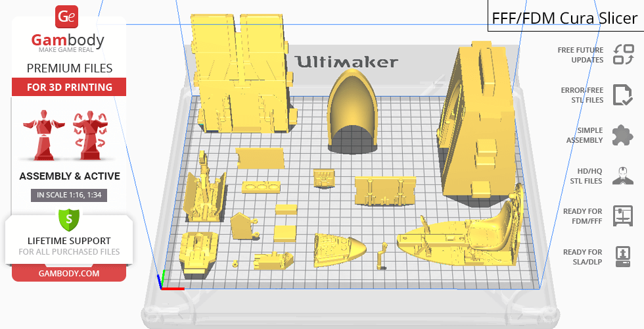
Task: Click the IN SCALE 1:16, 1:34 badge
Action: 69,195
